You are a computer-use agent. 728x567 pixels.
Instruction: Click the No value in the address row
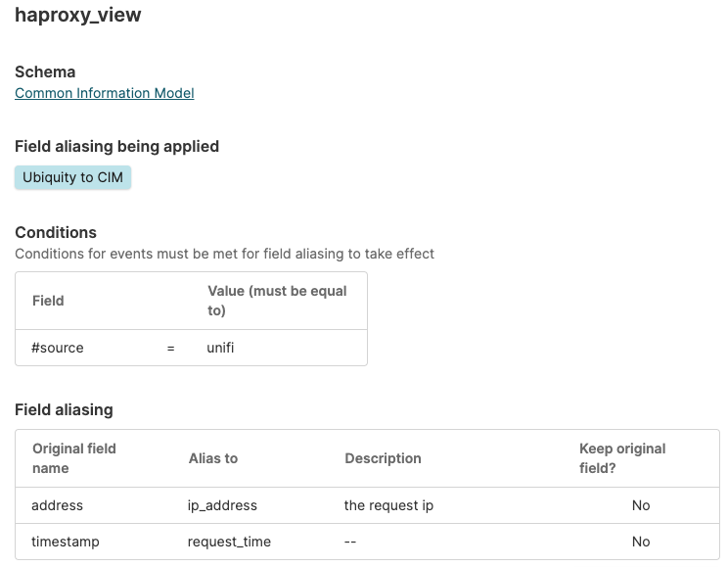tap(641, 505)
